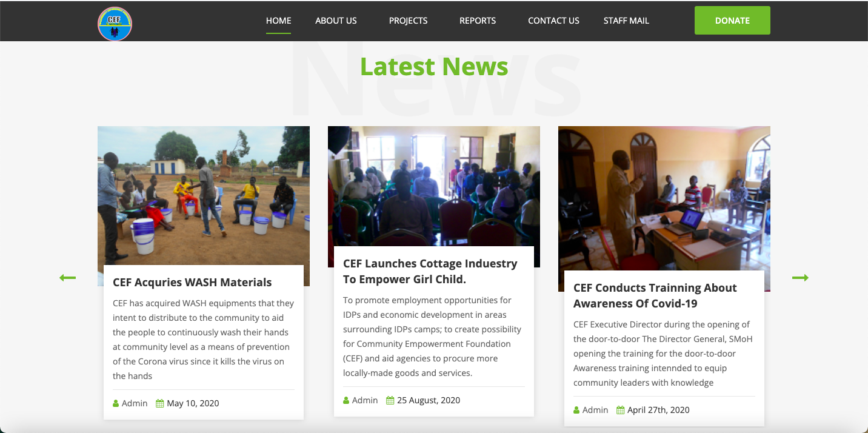
Task: Go to the Contact Us page
Action: click(553, 21)
